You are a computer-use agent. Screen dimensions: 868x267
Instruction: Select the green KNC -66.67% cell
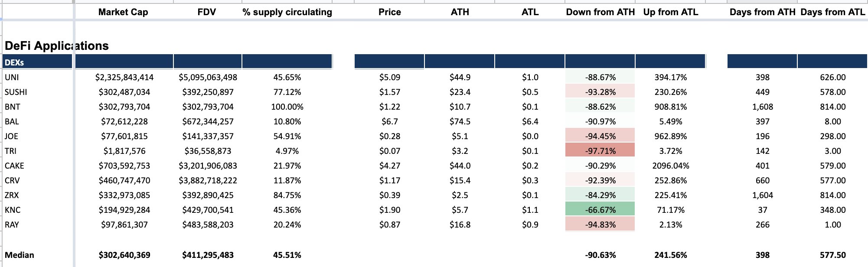(600, 210)
